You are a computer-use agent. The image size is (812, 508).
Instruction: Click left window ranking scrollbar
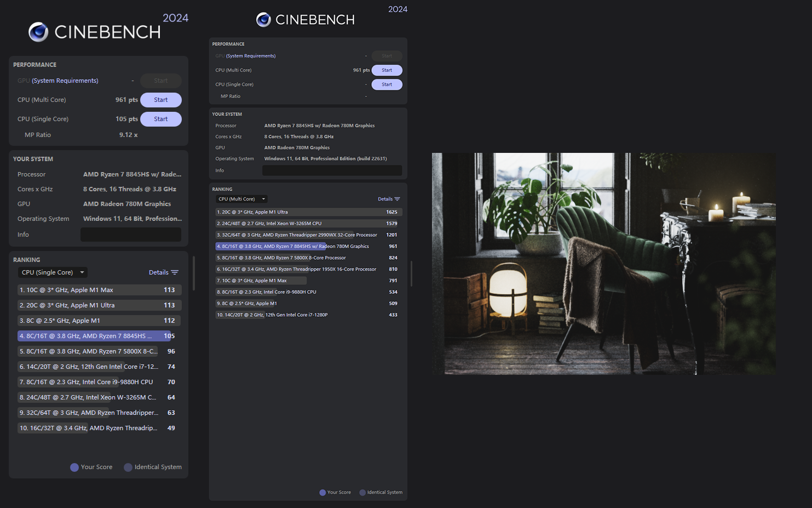194,272
